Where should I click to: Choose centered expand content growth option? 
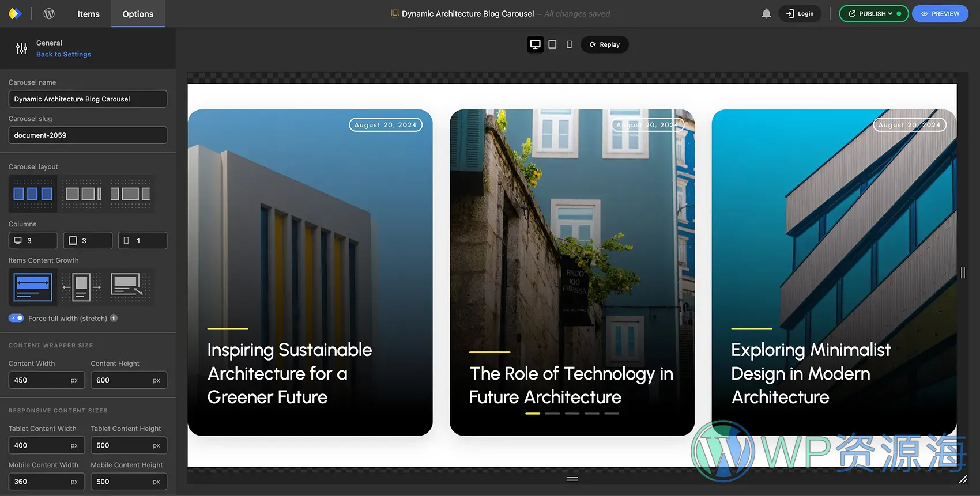coord(81,287)
